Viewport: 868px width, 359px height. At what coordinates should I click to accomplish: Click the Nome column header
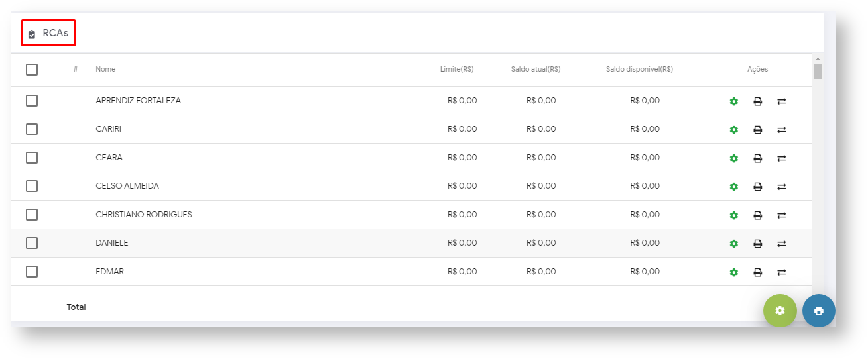click(105, 70)
